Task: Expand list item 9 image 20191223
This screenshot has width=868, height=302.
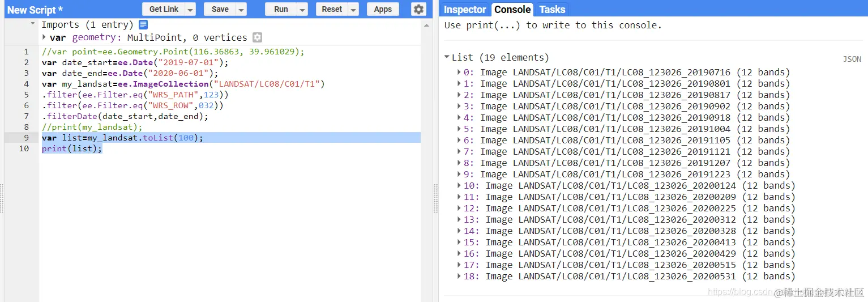Action: (x=459, y=174)
